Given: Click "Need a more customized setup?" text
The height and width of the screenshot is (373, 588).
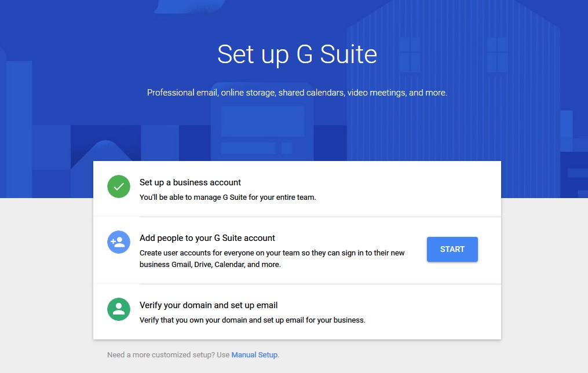Looking at the screenshot, I should 161,354.
